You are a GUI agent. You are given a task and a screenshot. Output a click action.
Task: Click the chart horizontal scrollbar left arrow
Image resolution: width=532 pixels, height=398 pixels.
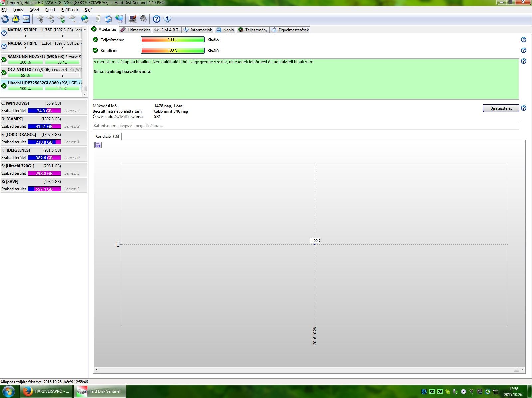point(97,370)
